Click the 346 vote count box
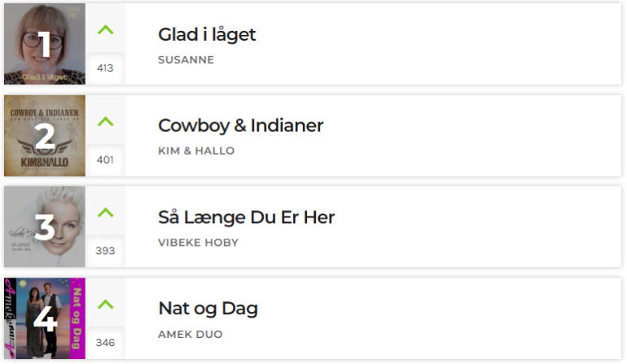Viewport: 627px width, 364px height. click(105, 342)
